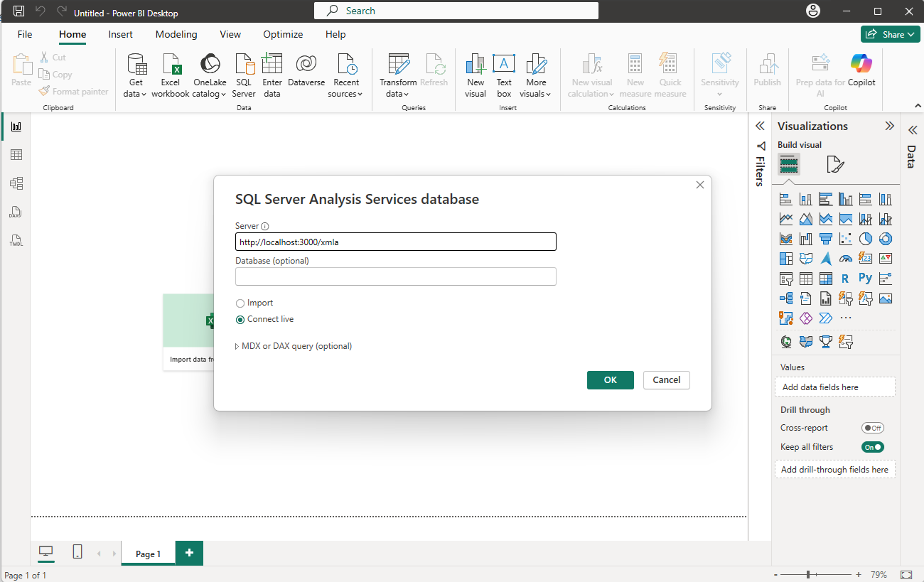Image resolution: width=924 pixels, height=582 pixels.
Task: Select the treemap visual
Action: point(786,259)
